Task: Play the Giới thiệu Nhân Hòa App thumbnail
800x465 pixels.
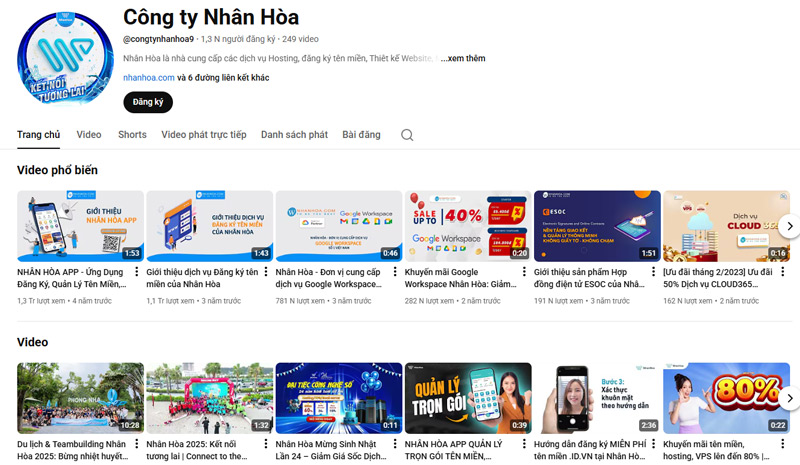Action: [80, 226]
